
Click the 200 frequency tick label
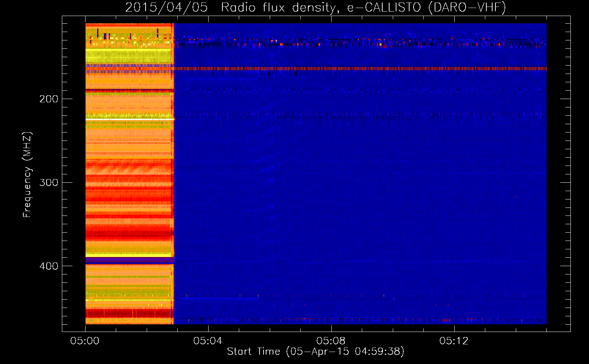point(49,99)
